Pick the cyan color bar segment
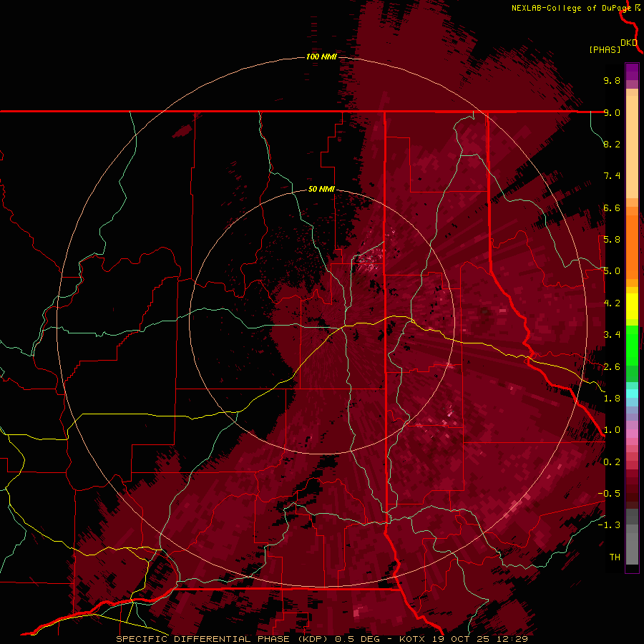 [632, 394]
